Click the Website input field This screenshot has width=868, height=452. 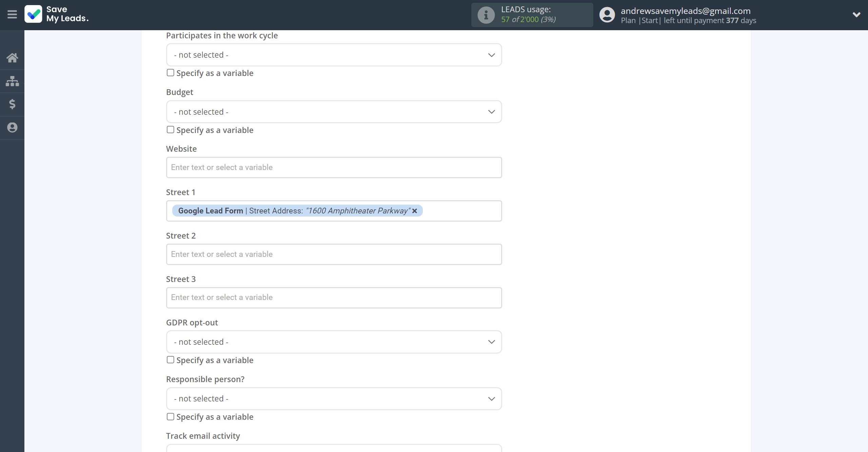click(x=334, y=167)
